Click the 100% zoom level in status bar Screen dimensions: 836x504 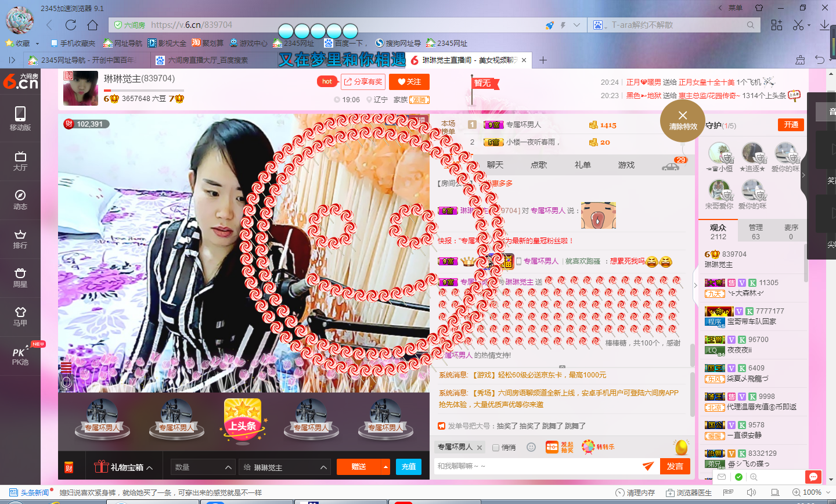point(812,492)
